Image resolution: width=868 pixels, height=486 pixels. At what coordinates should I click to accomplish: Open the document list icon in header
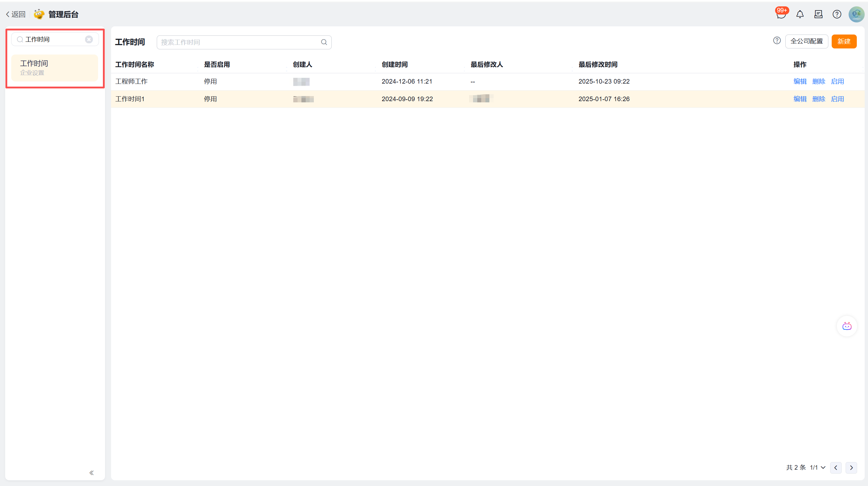tap(818, 15)
